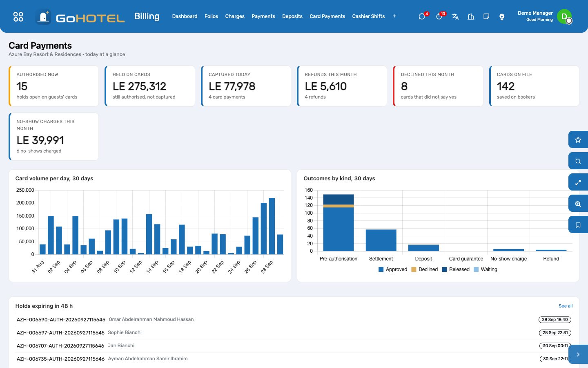Viewport: 588px width, 368px height.
Task: Open the Cards on File card
Action: (534, 86)
